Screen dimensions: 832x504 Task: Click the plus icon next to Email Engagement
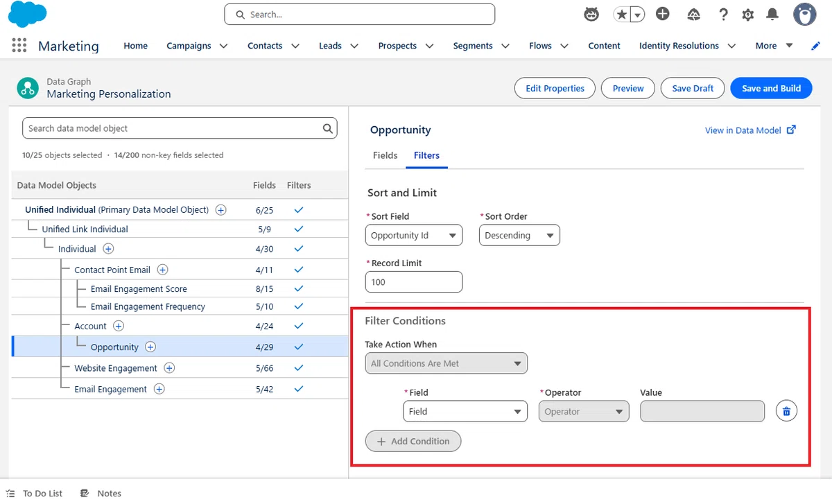click(159, 389)
